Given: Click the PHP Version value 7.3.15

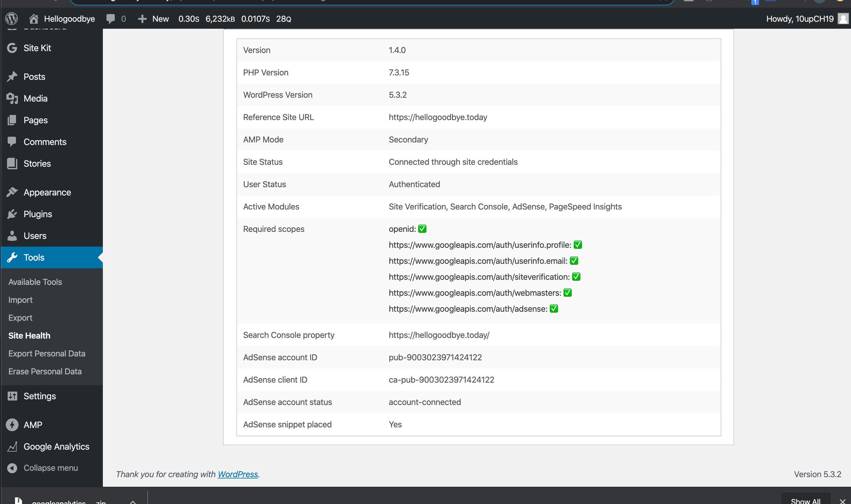Looking at the screenshot, I should coord(399,72).
